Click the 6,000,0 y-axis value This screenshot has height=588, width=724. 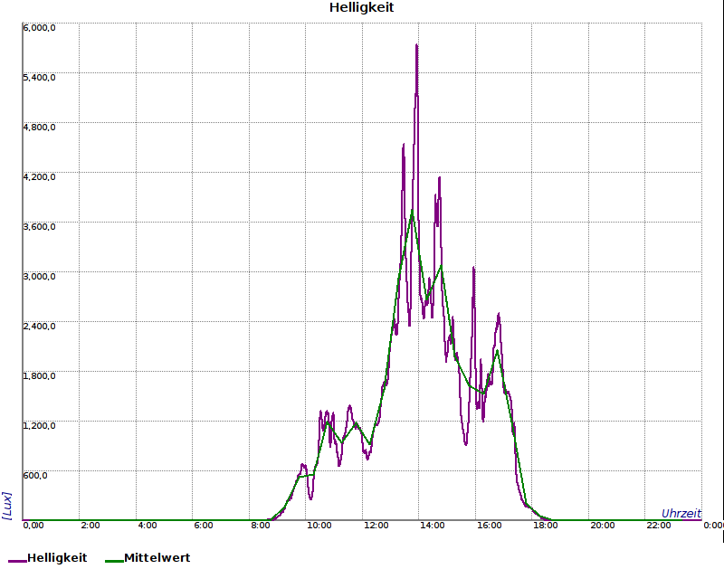click(39, 28)
